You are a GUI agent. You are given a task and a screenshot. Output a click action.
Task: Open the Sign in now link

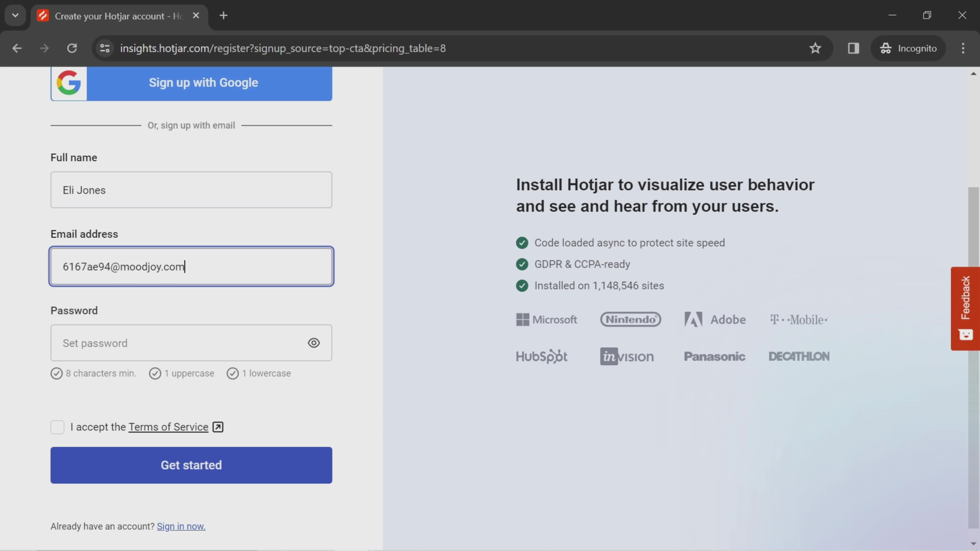(181, 526)
